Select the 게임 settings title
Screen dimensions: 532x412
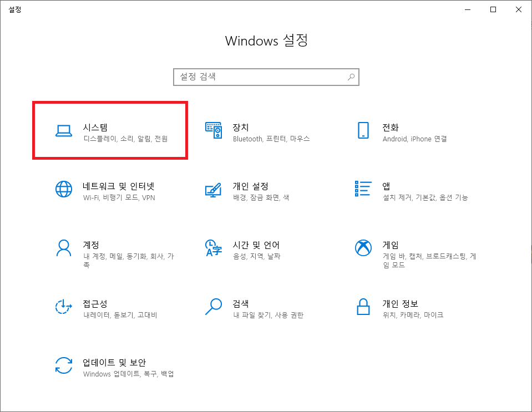click(x=391, y=245)
